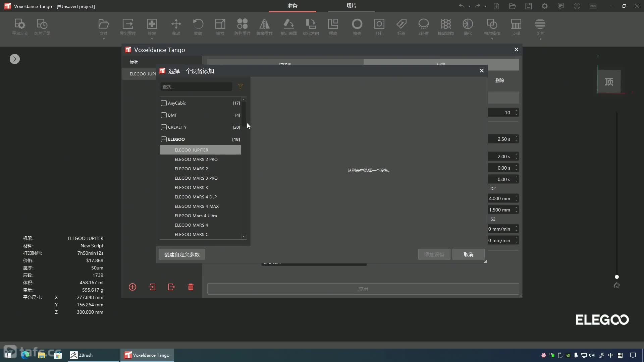Image resolution: width=644 pixels, height=362 pixels.
Task: Select the 标签 label tool
Action: pos(401,27)
